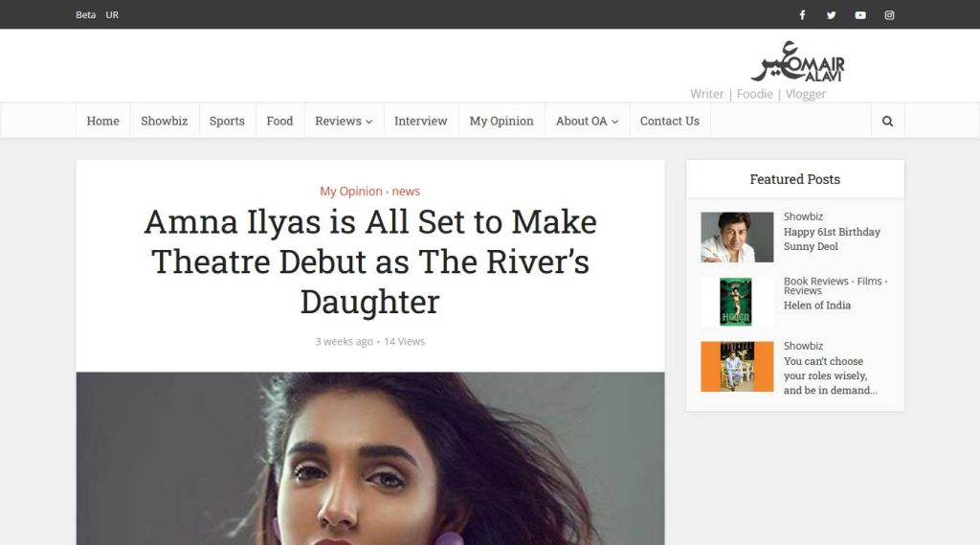Click the Films category tag

869,282
